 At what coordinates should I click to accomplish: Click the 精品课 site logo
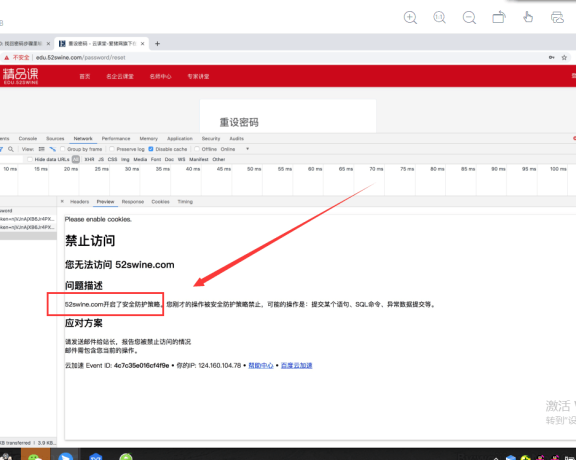(x=21, y=76)
